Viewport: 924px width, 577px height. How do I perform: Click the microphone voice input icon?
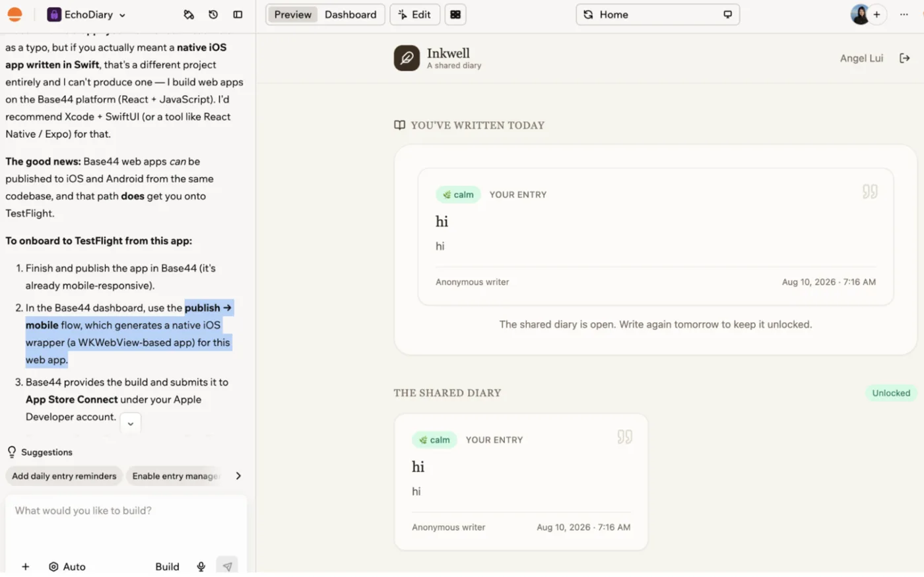[201, 566]
